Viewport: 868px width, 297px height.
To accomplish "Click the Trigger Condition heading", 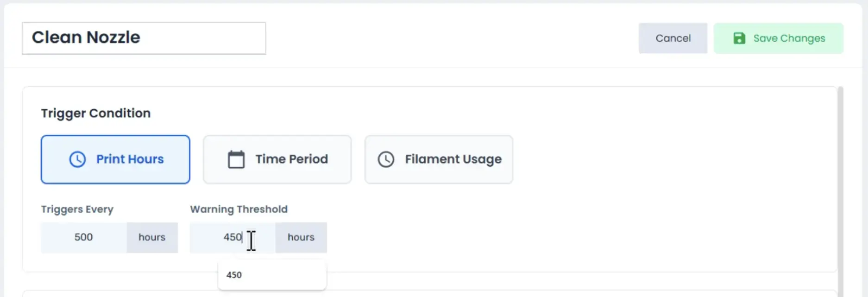I will point(96,113).
